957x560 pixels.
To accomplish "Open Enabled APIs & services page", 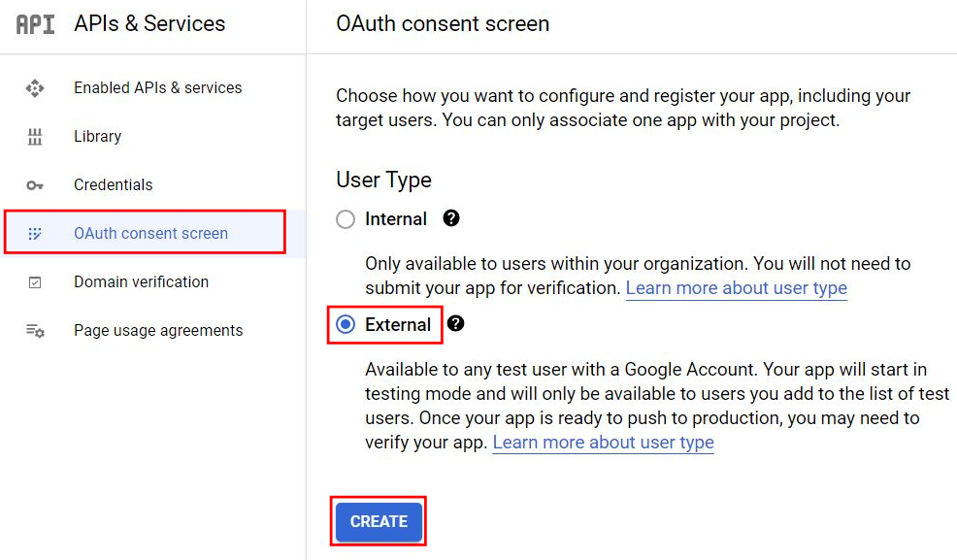I will (157, 88).
